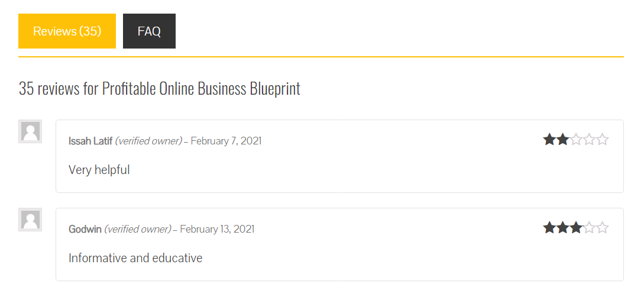
Task: Click fifth empty star in Issah Latif's rating
Action: click(603, 140)
